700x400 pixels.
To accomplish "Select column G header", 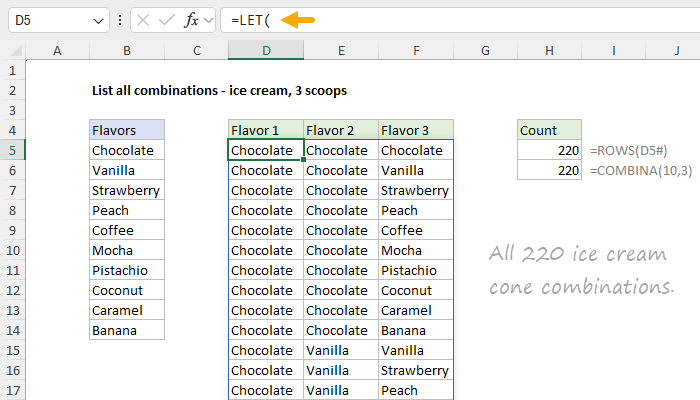I will tap(485, 50).
